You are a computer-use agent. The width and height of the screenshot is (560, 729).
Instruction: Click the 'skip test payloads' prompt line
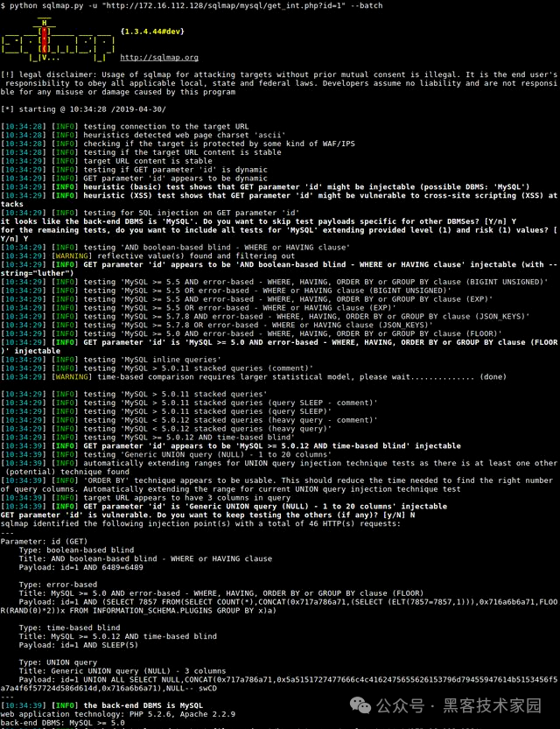[x=258, y=221]
